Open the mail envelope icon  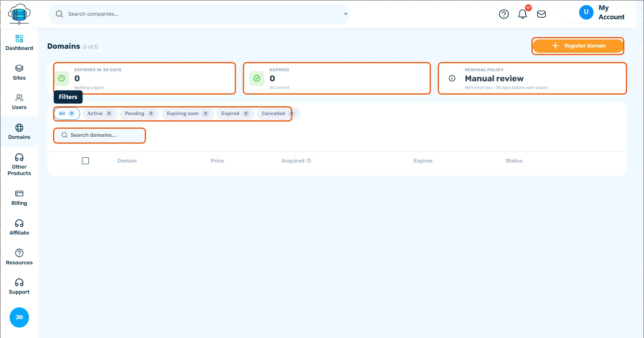click(x=541, y=14)
